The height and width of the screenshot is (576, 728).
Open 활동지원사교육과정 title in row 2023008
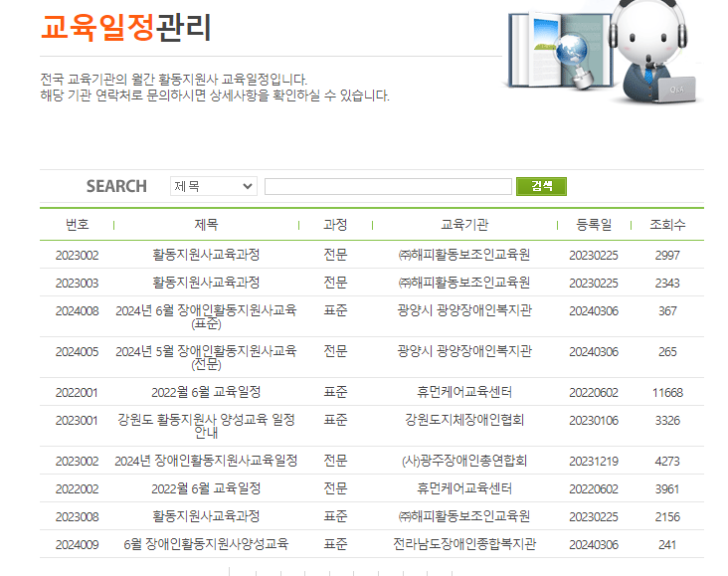206,516
